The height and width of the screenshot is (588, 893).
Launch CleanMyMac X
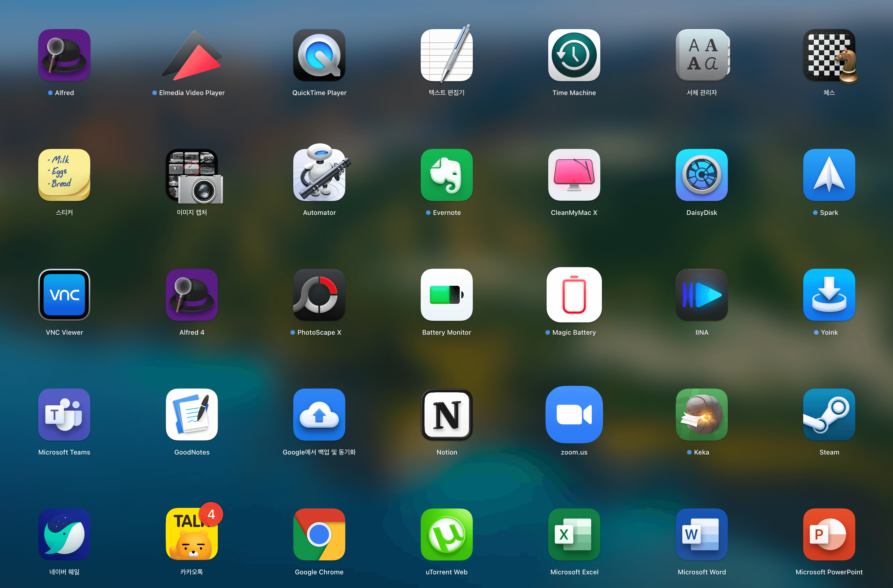[574, 175]
